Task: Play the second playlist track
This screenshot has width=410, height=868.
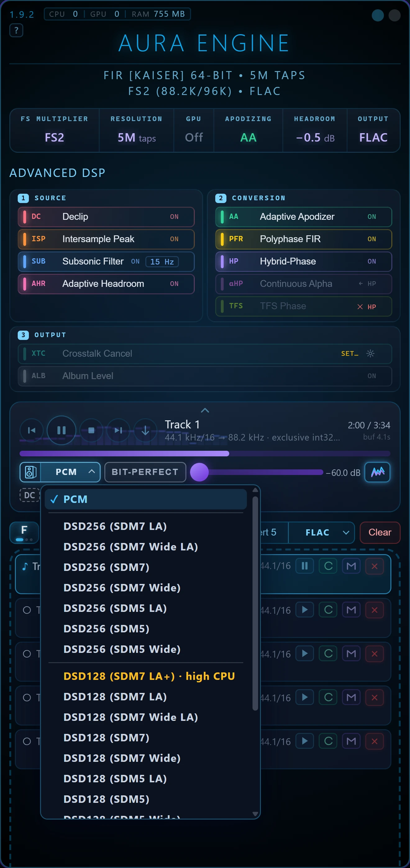Action: tap(305, 610)
